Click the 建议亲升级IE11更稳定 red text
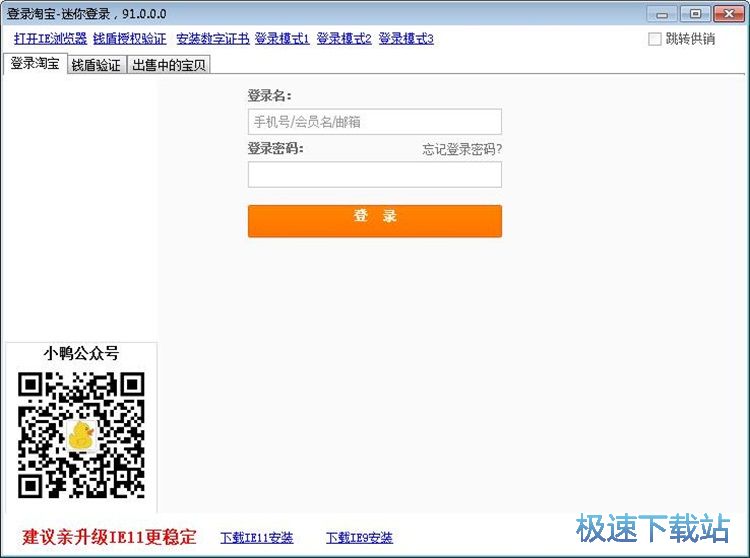This screenshot has width=750, height=558. tap(109, 537)
